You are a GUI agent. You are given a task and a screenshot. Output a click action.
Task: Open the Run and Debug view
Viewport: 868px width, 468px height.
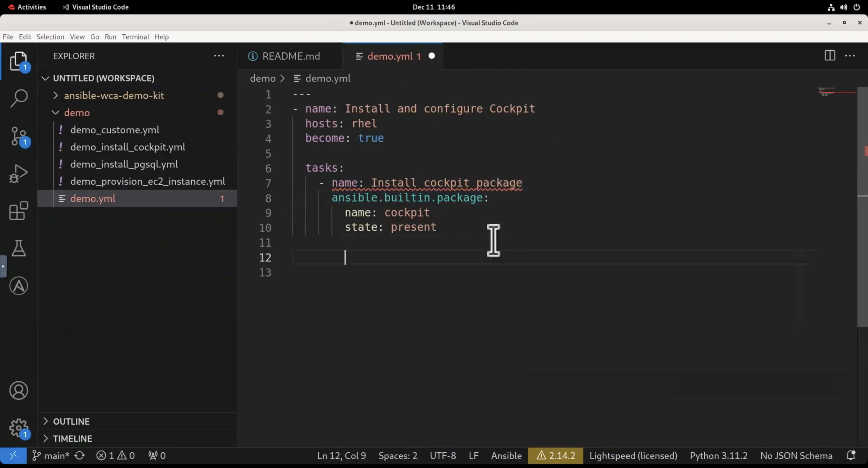click(18, 174)
